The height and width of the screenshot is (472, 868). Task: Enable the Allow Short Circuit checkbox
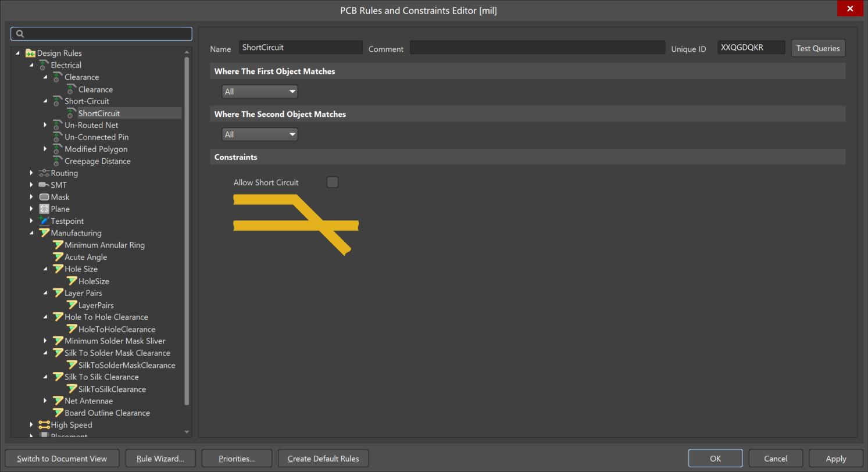332,183
